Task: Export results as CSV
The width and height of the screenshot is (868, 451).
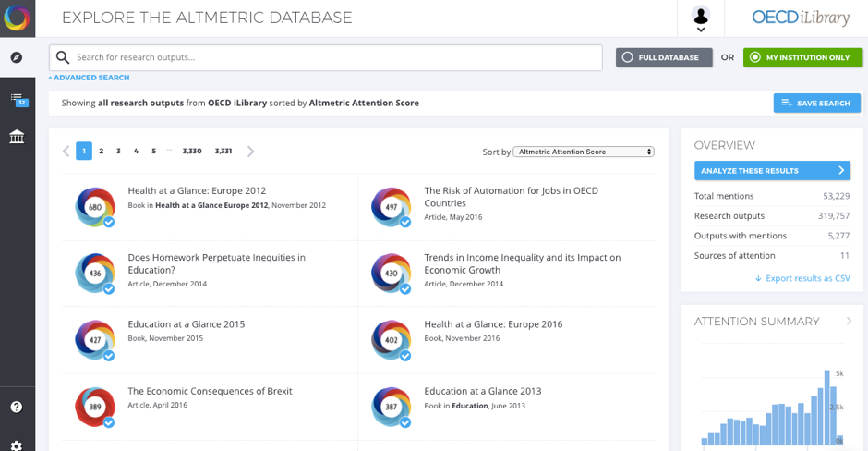Action: point(802,278)
